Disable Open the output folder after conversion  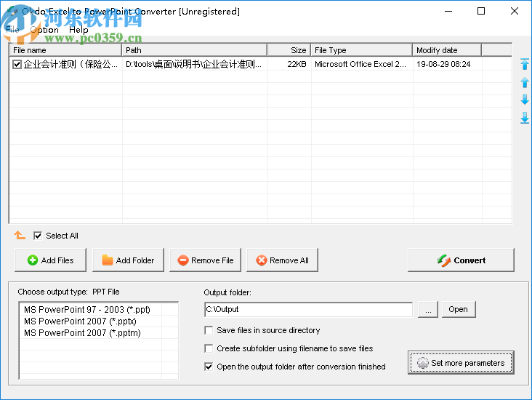tap(209, 367)
